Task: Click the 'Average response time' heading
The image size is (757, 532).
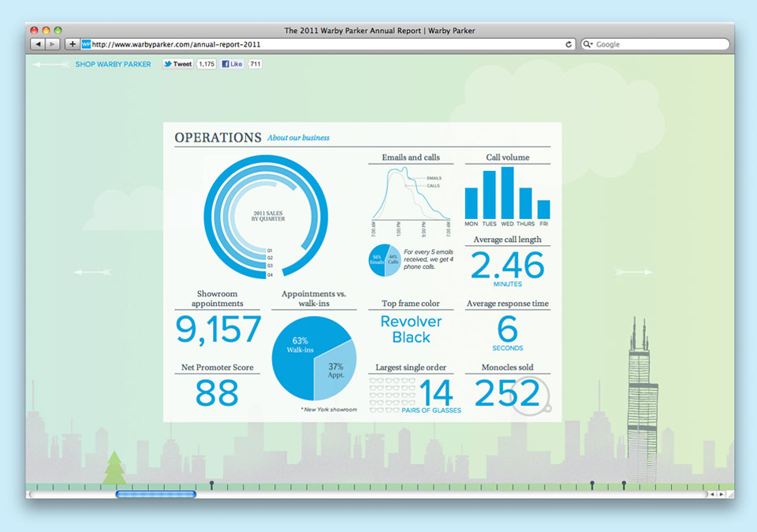Action: [507, 303]
